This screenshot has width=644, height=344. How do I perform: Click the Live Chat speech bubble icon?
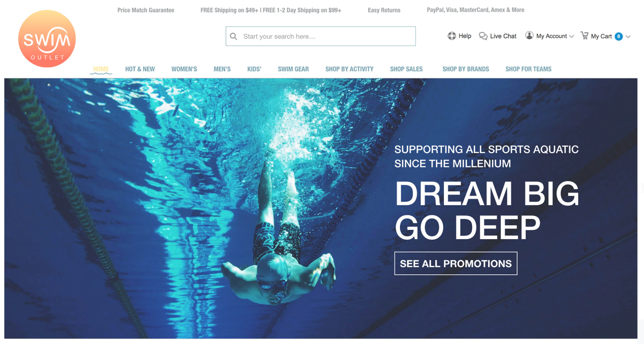click(483, 36)
